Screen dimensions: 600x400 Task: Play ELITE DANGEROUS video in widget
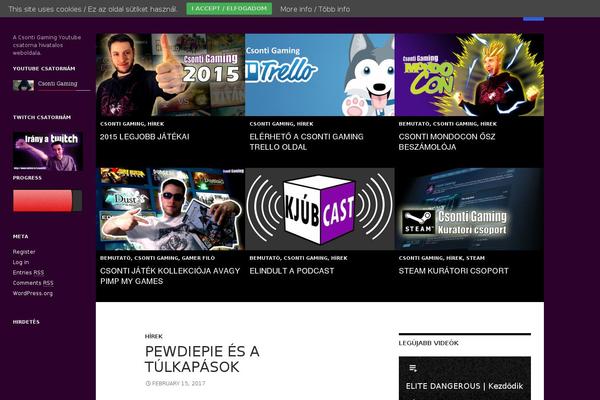[464, 386]
